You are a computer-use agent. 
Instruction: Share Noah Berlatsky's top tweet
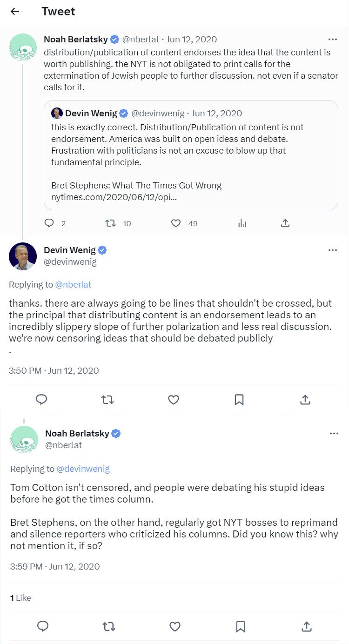pyautogui.click(x=285, y=223)
